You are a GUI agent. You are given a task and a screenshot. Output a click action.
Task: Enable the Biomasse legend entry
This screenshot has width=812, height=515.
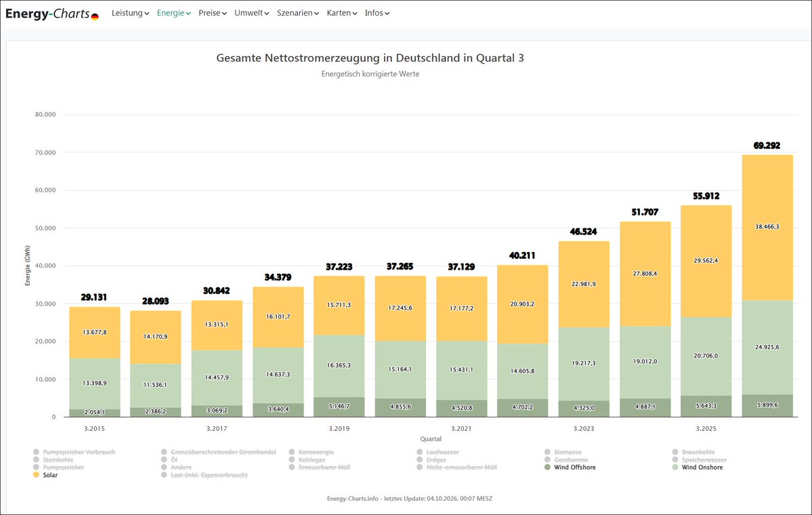[563, 452]
